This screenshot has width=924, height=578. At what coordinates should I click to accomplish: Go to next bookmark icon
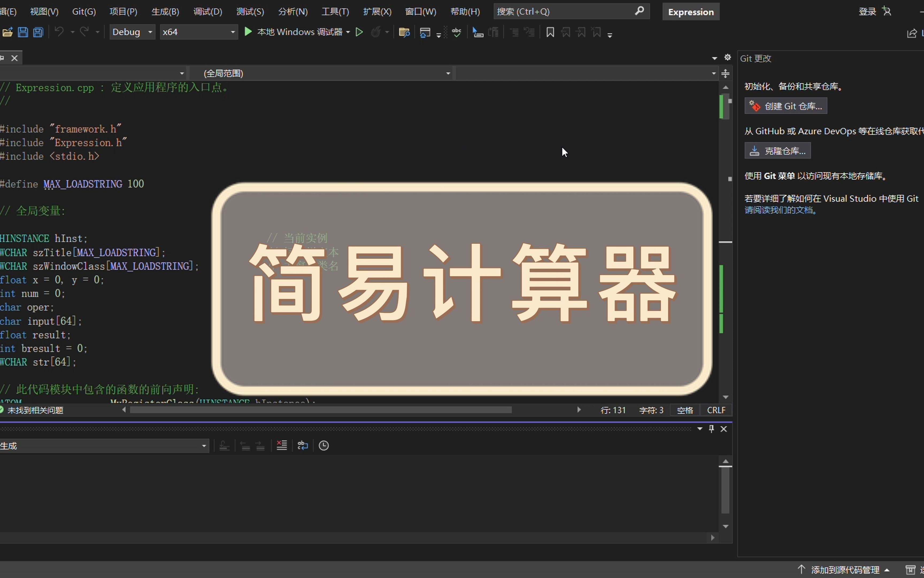[581, 32]
